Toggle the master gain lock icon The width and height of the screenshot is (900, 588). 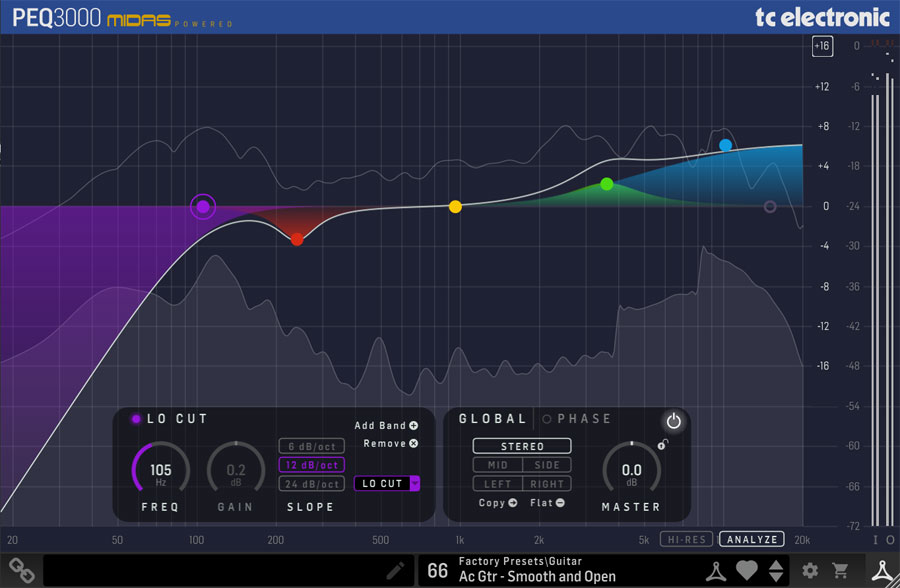coord(663,444)
